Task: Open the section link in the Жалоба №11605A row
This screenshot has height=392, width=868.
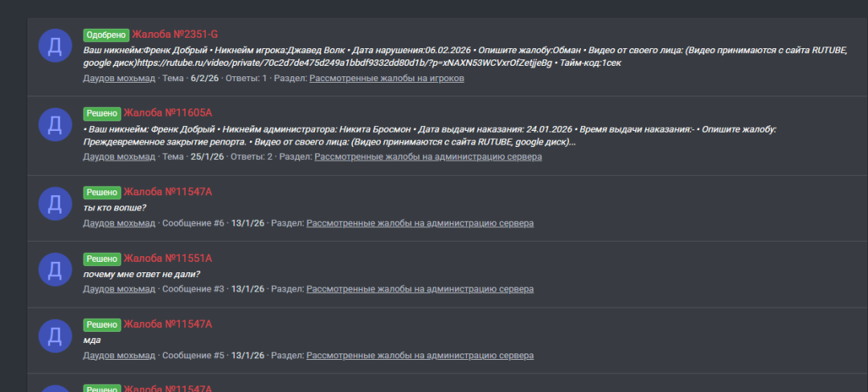Action: [428, 157]
